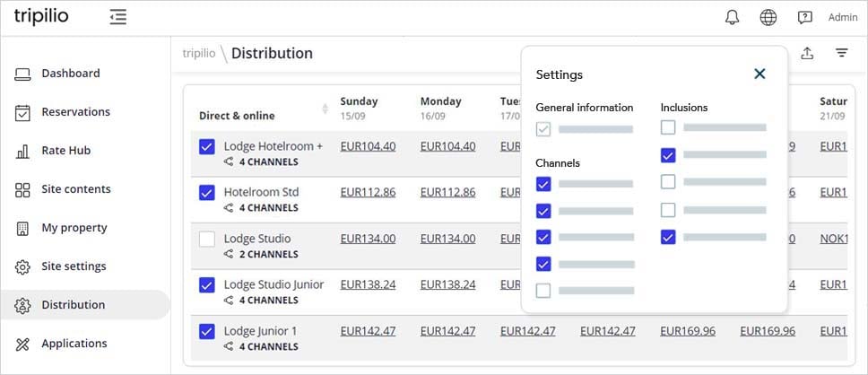Sort by the Direct & online column arrows

325,109
